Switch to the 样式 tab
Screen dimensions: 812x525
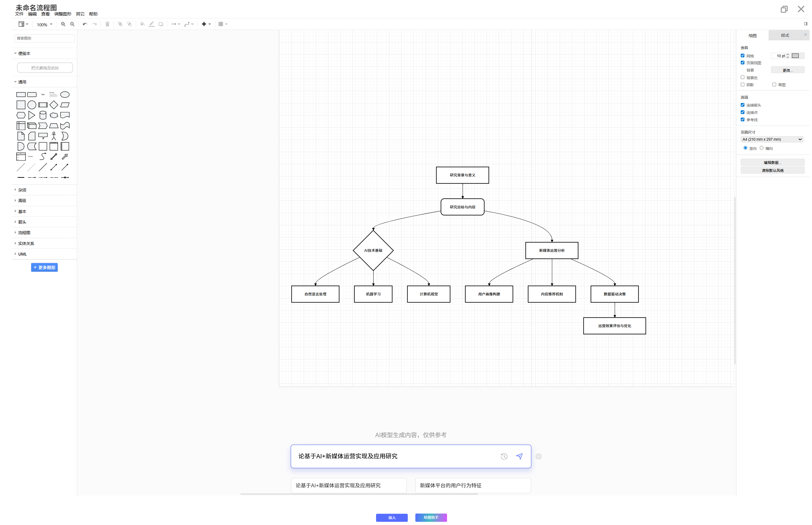coord(785,36)
